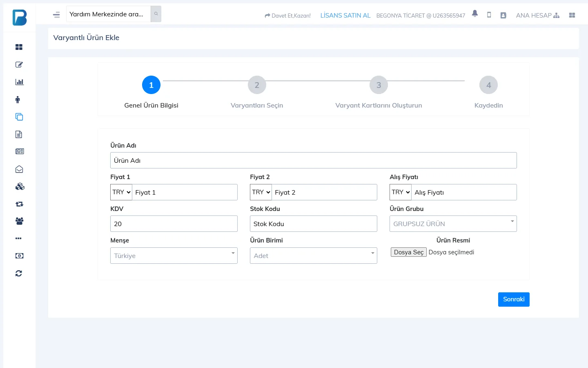Click the bar chart reports sidebar icon
Viewport: 588px width, 368px height.
19,82
